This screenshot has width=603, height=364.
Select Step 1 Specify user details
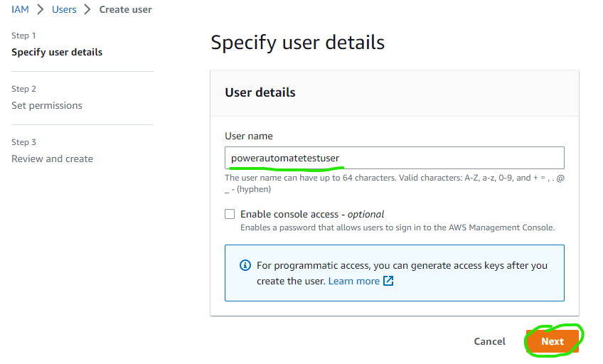point(57,52)
